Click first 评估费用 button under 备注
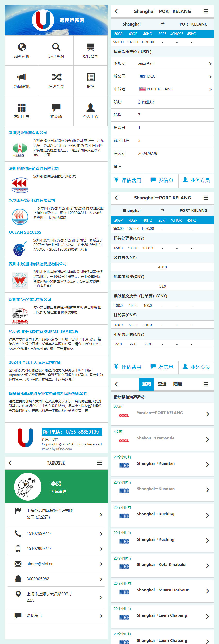Image resolution: width=219 pixels, height=644 pixels. coord(128,180)
